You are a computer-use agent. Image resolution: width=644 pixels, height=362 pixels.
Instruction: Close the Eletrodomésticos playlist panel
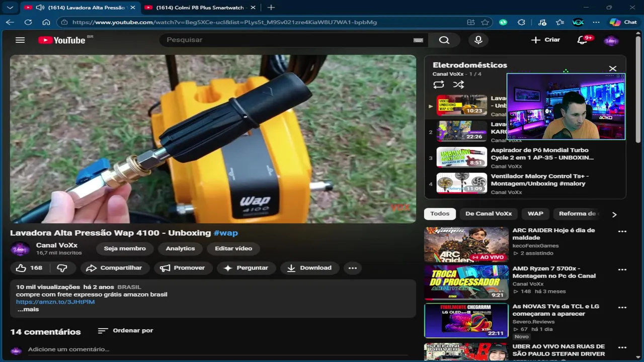pyautogui.click(x=612, y=68)
